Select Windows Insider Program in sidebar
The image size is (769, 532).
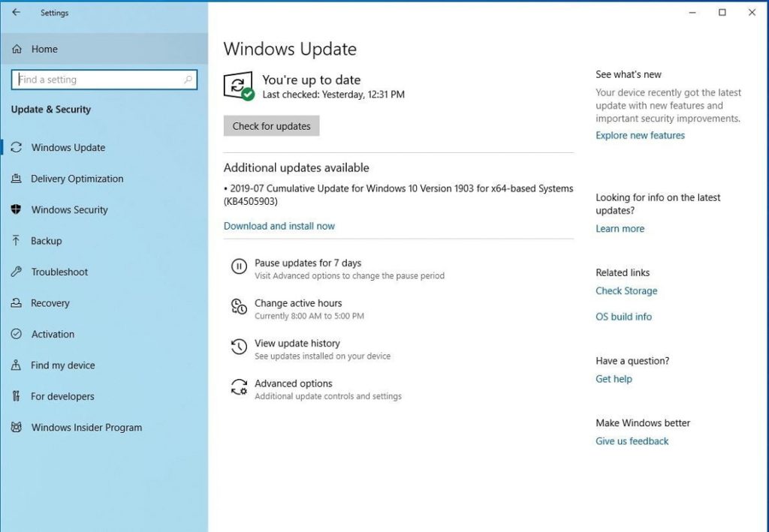tap(86, 428)
